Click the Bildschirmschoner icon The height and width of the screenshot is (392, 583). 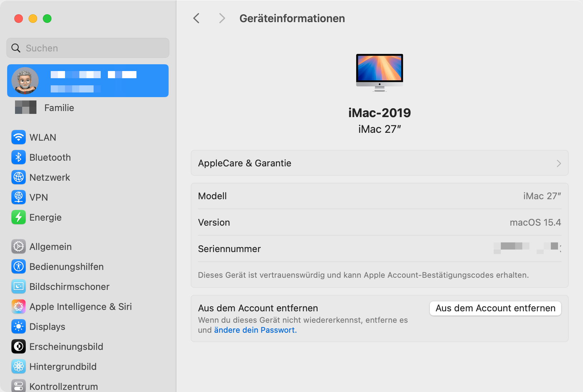(19, 286)
